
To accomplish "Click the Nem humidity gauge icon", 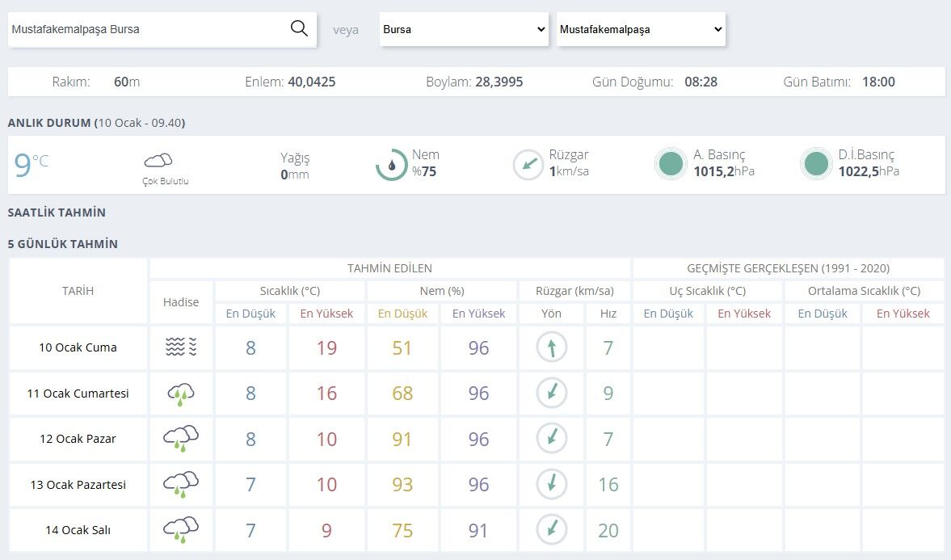I will [x=393, y=162].
